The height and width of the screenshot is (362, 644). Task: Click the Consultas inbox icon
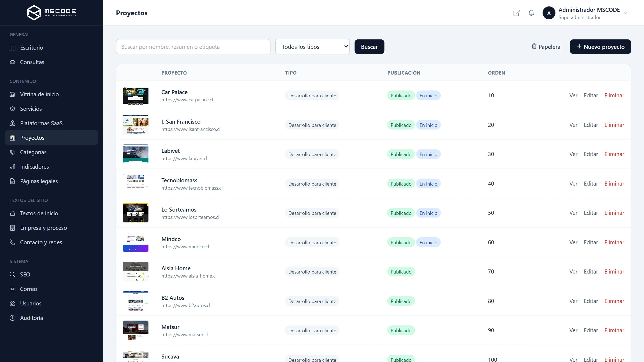pos(13,62)
